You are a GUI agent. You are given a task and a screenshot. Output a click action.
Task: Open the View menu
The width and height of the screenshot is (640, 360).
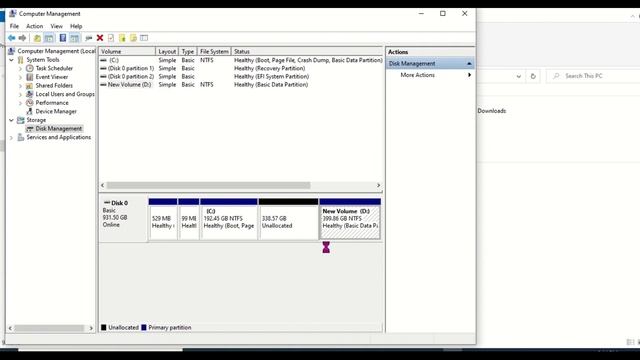[56, 26]
